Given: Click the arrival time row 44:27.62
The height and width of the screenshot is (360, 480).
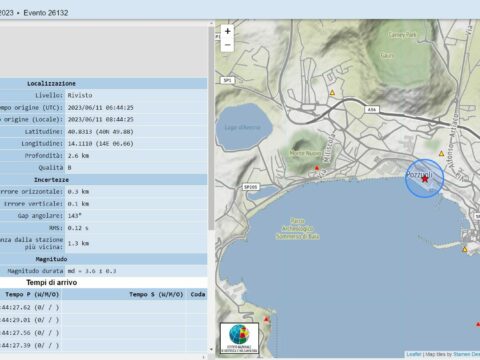Looking at the screenshot, I should coord(30,307).
